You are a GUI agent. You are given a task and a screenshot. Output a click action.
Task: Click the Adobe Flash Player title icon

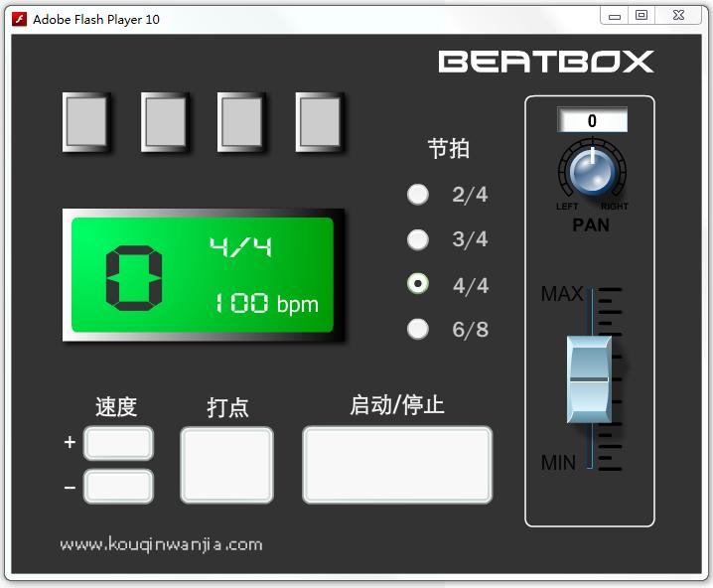19,19
